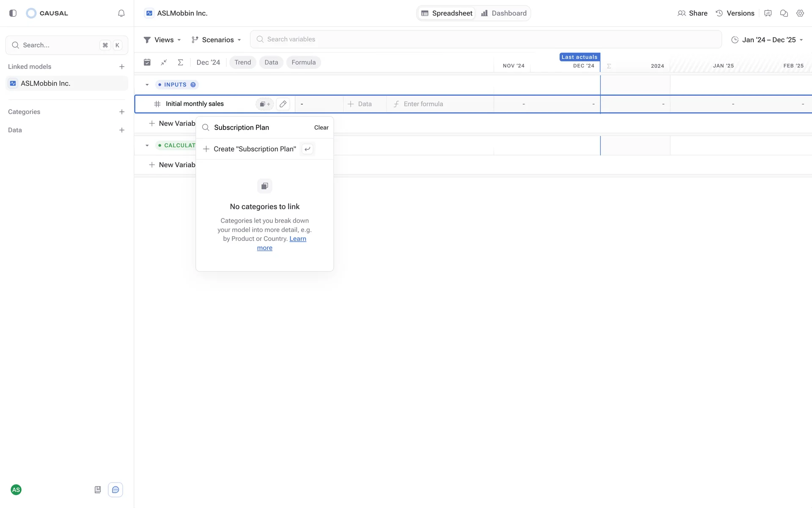The image size is (812, 508).
Task: Switch to the Dashboard tab
Action: click(x=504, y=13)
